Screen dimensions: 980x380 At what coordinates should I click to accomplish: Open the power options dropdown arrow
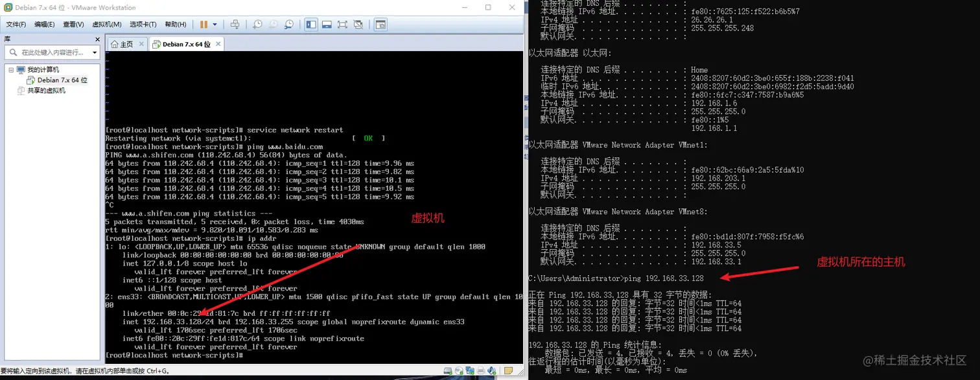215,25
